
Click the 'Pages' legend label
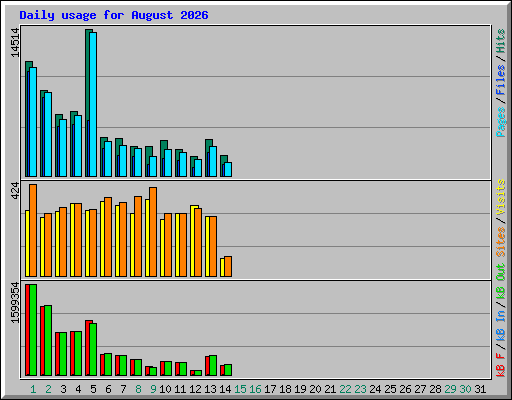(x=501, y=122)
